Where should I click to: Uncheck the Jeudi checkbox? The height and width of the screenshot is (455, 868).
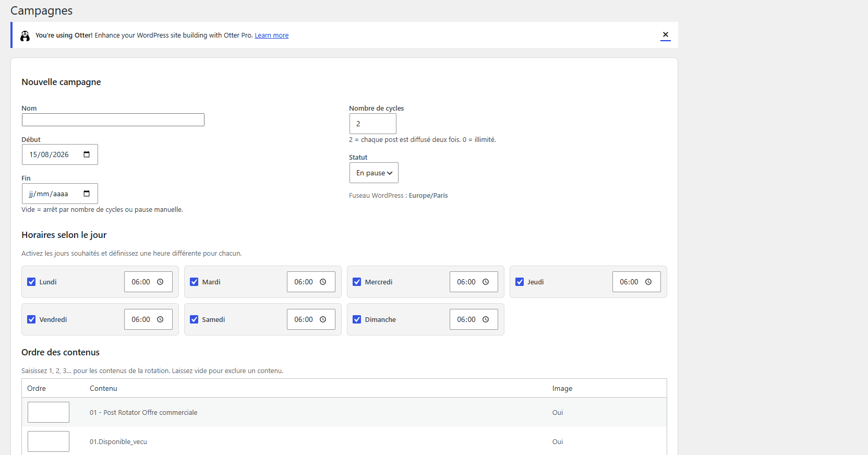click(x=520, y=282)
